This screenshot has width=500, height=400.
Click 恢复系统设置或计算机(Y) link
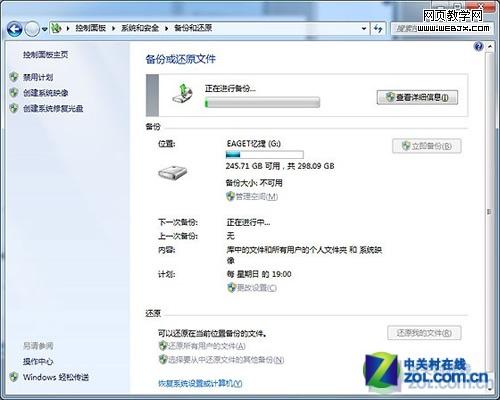(200, 383)
